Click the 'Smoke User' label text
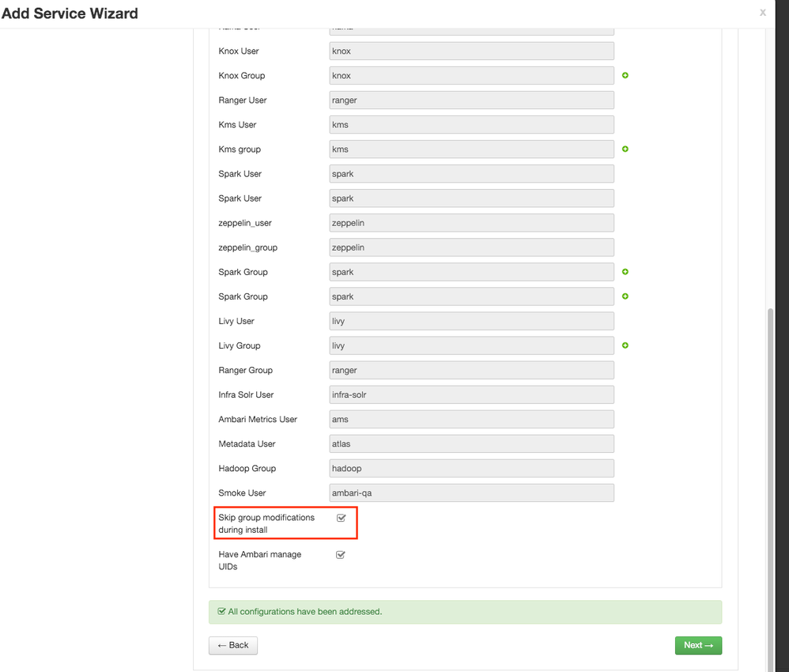Image resolution: width=789 pixels, height=672 pixels. [x=242, y=493]
